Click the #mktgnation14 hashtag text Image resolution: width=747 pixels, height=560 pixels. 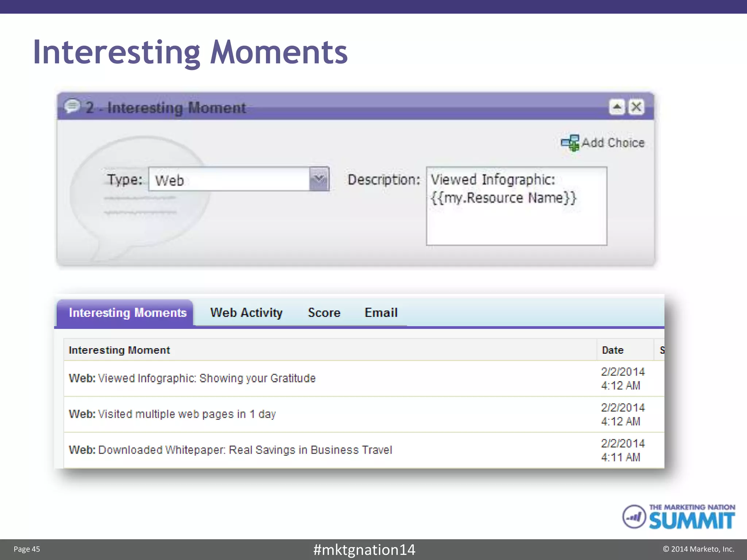(x=364, y=550)
